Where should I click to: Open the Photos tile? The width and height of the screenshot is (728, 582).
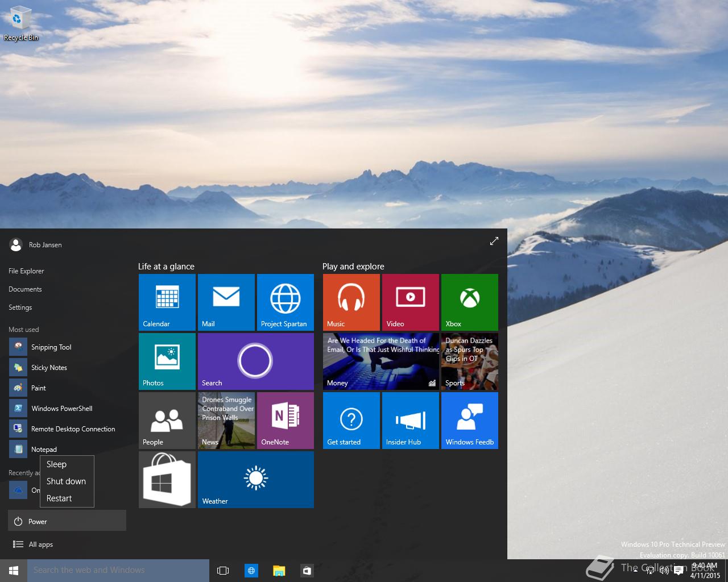point(167,361)
